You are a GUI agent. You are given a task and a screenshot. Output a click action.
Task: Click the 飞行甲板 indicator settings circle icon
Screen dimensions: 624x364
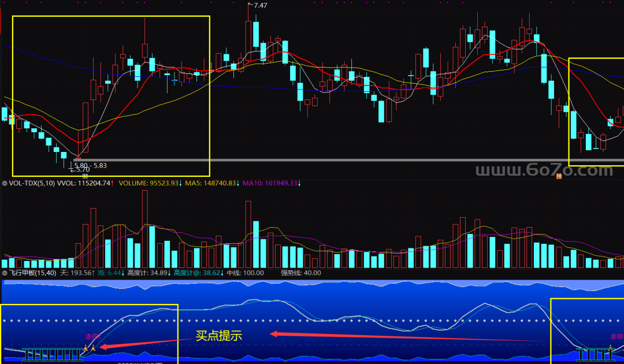[x=5, y=273]
